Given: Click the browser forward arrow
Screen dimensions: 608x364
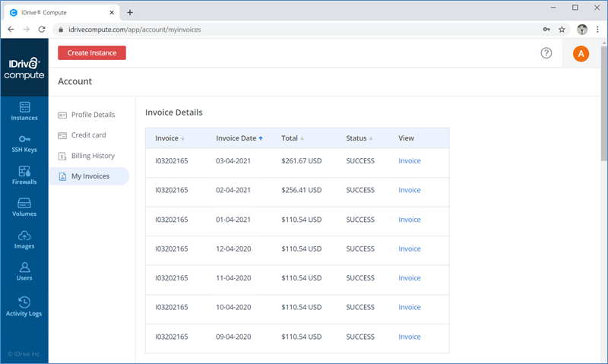Looking at the screenshot, I should point(26,30).
